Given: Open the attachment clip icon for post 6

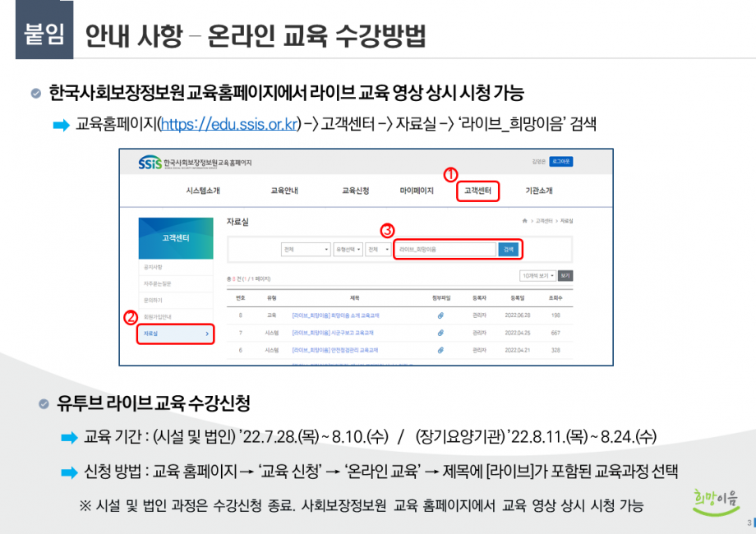Looking at the screenshot, I should pyautogui.click(x=440, y=350).
